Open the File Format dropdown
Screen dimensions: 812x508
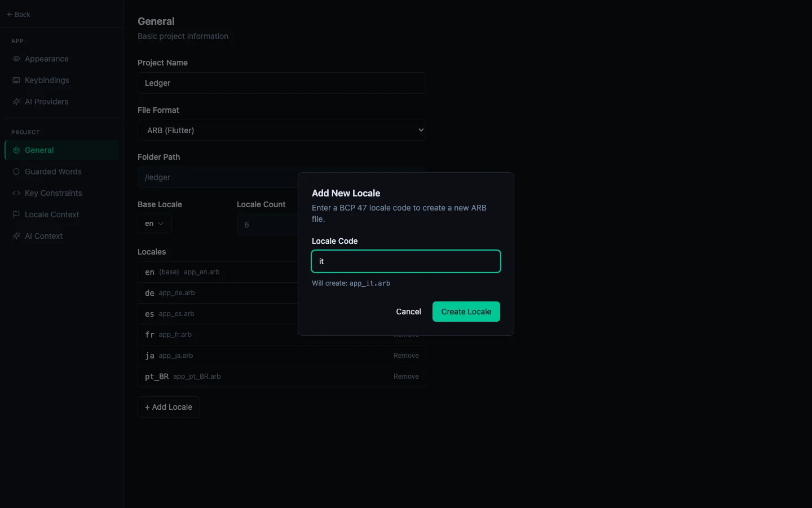click(281, 130)
